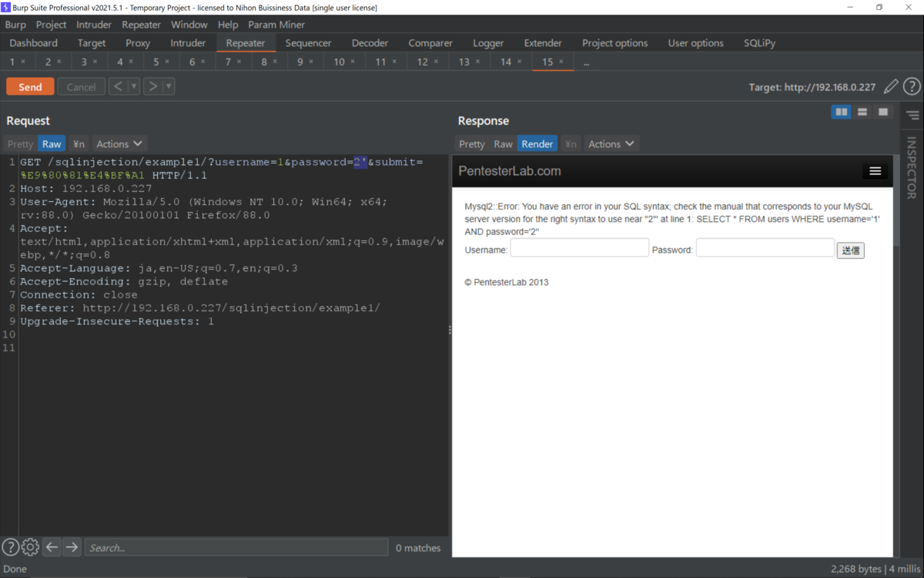Open history dropdown next to back arrow
Viewport: 924px width, 578px height.
tap(134, 86)
